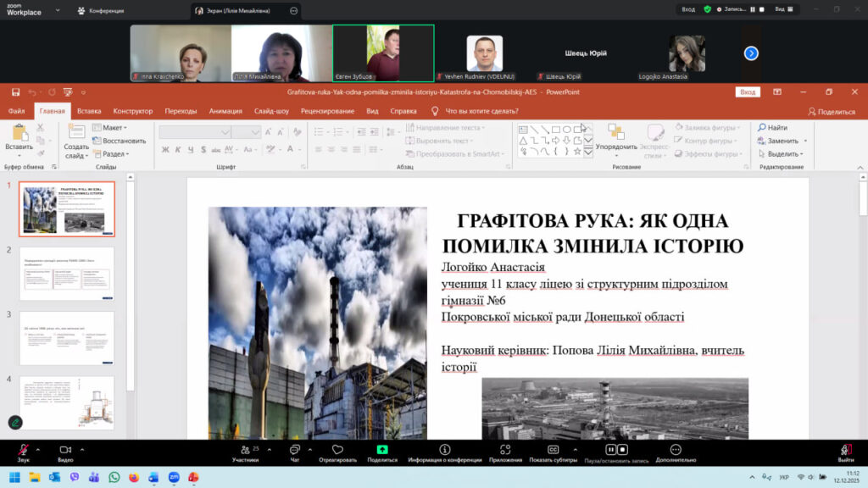Open Информация о конференции info icon
868x488 pixels.
coord(444,450)
